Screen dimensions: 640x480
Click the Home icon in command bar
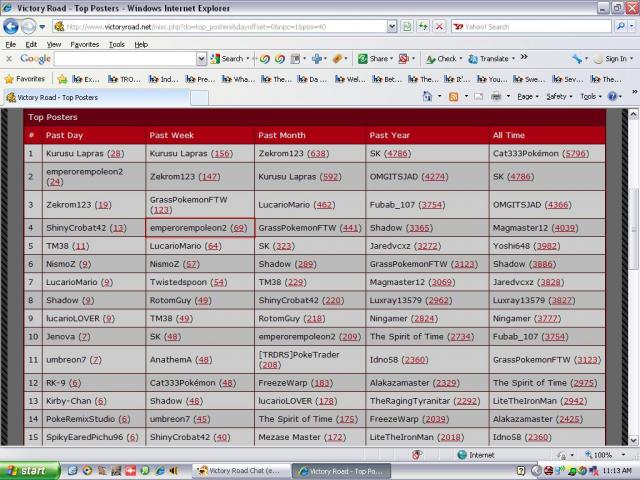coord(427,96)
